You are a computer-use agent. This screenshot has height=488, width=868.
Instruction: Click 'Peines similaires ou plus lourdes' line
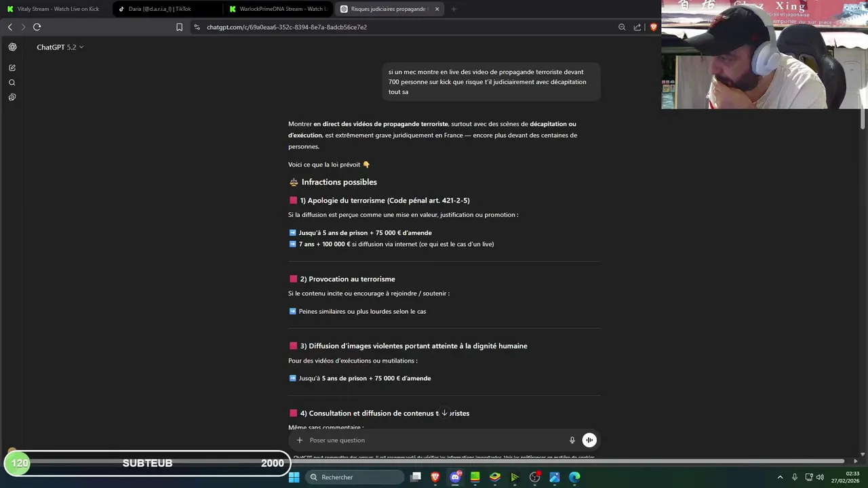pos(362,311)
